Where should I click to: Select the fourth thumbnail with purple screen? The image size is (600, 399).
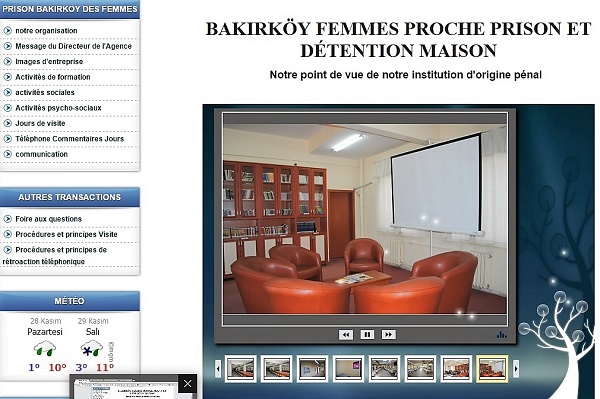[348, 368]
